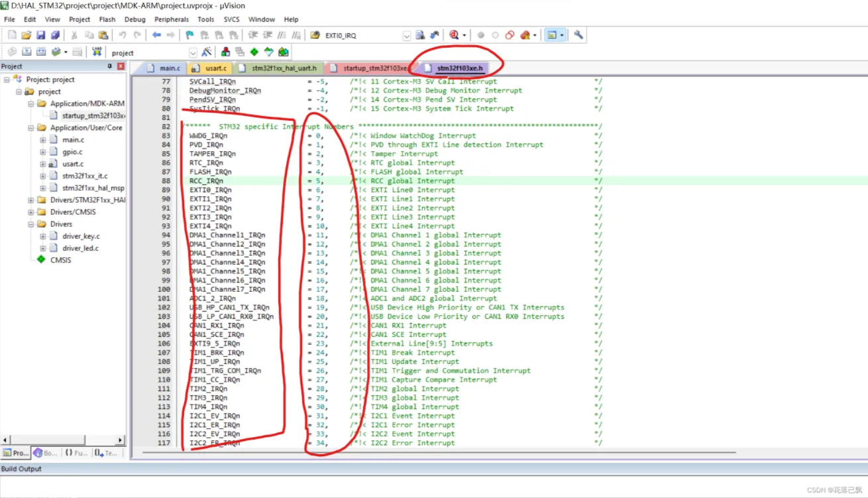Open the Peripherals menu
The height and width of the screenshot is (498, 868).
click(172, 19)
